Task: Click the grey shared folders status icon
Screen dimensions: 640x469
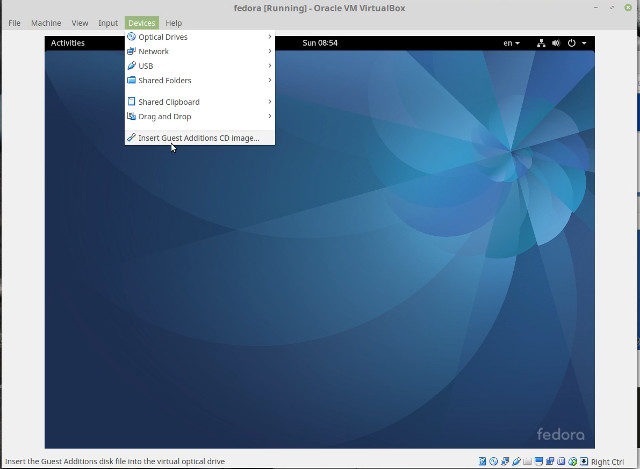Action: [x=527, y=461]
